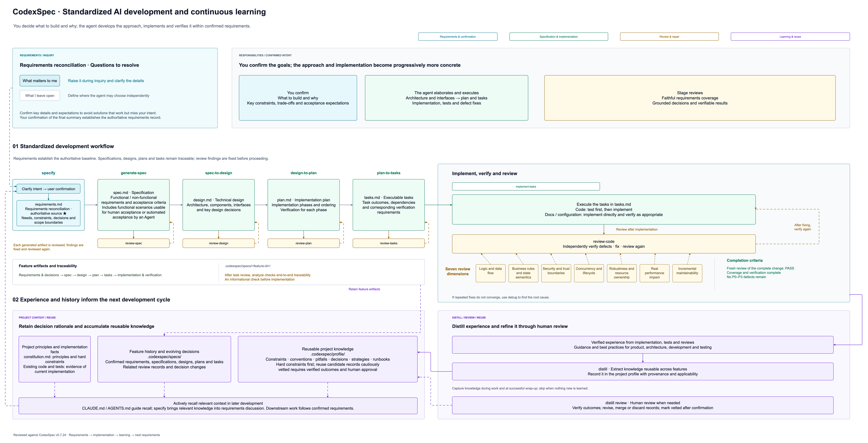Viewport: 868px width, 443px height.
Task: Click the 'Requirements & confirmation' legend box
Action: (458, 36)
